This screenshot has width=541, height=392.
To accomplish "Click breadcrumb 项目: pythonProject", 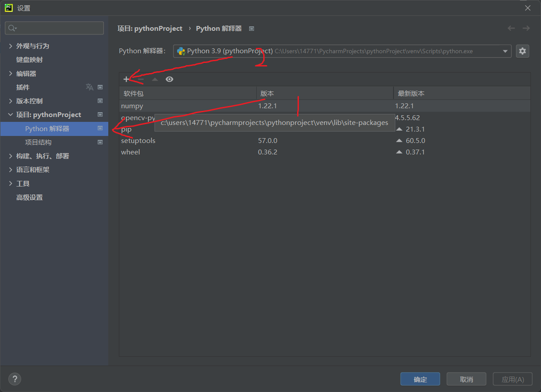I will [150, 28].
